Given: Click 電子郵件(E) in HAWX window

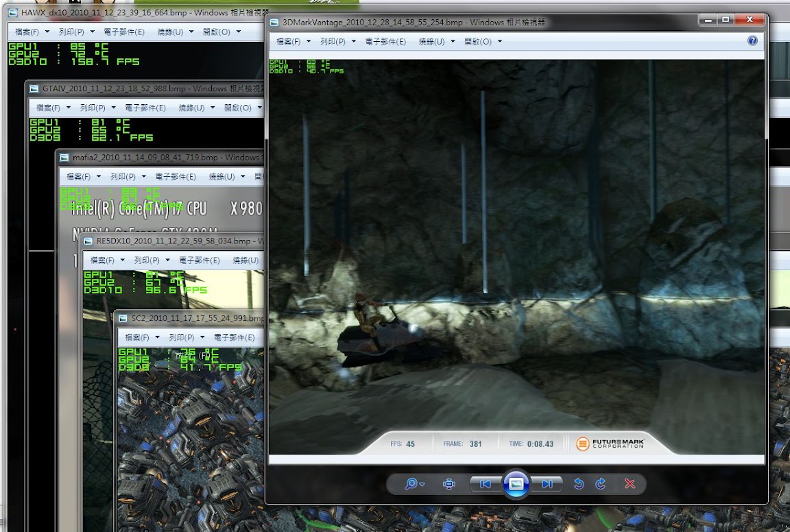Looking at the screenshot, I should (x=124, y=32).
